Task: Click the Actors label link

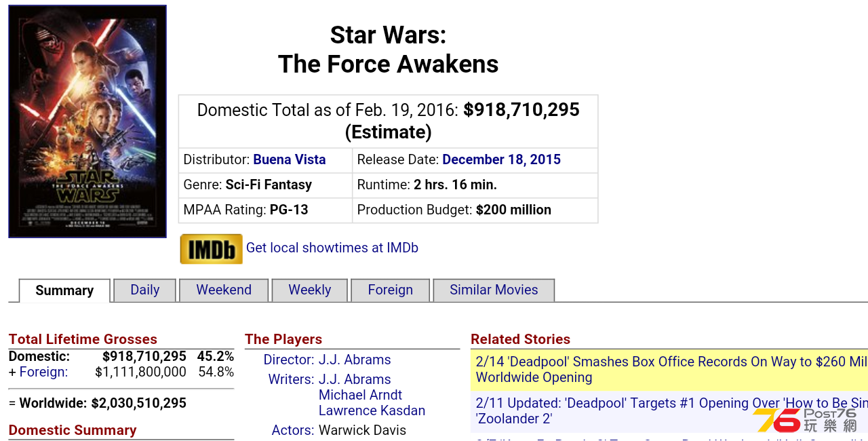Action: [x=293, y=431]
